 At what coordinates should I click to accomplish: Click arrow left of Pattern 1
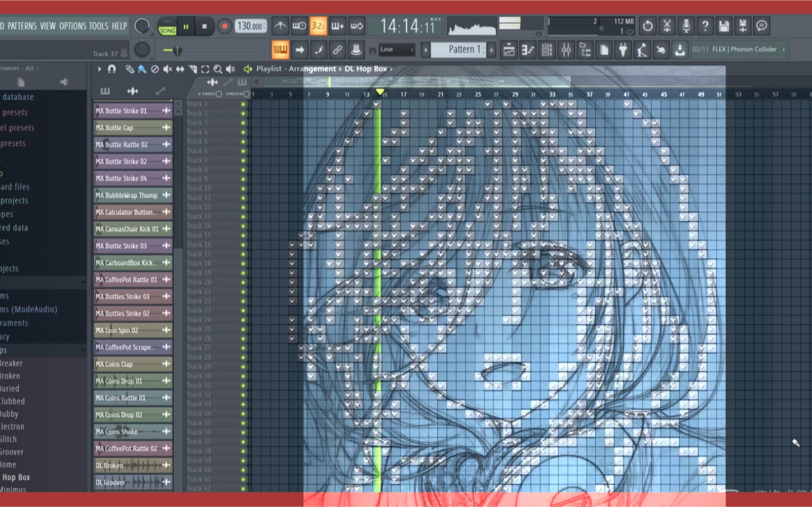pos(426,50)
